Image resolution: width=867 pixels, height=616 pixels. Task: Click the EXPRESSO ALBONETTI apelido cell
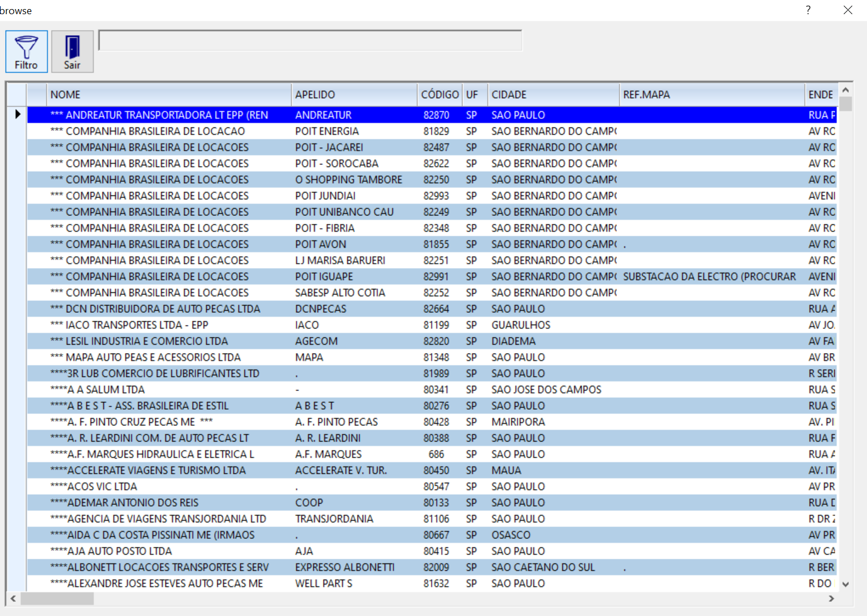click(x=345, y=567)
